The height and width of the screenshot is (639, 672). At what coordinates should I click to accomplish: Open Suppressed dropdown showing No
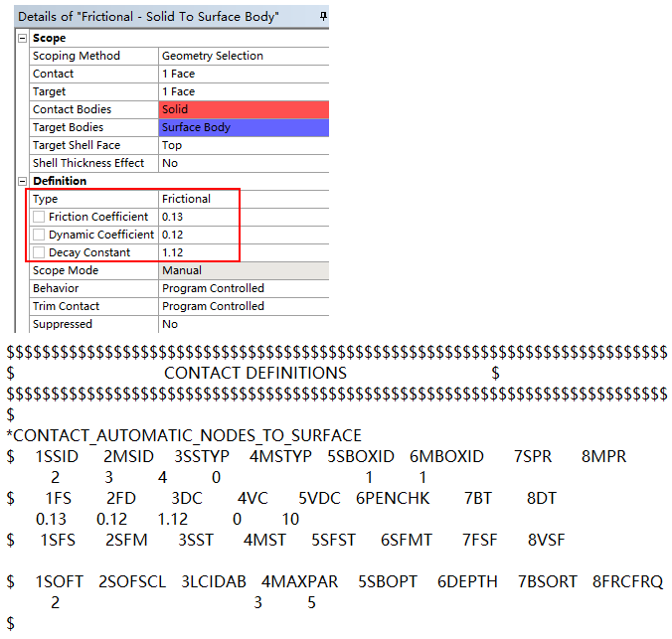coord(244,324)
